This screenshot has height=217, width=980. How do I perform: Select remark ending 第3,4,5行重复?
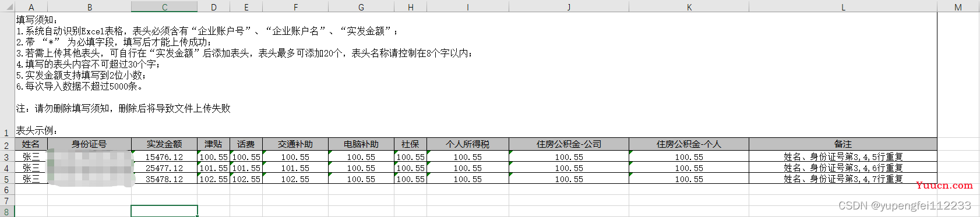pos(843,156)
